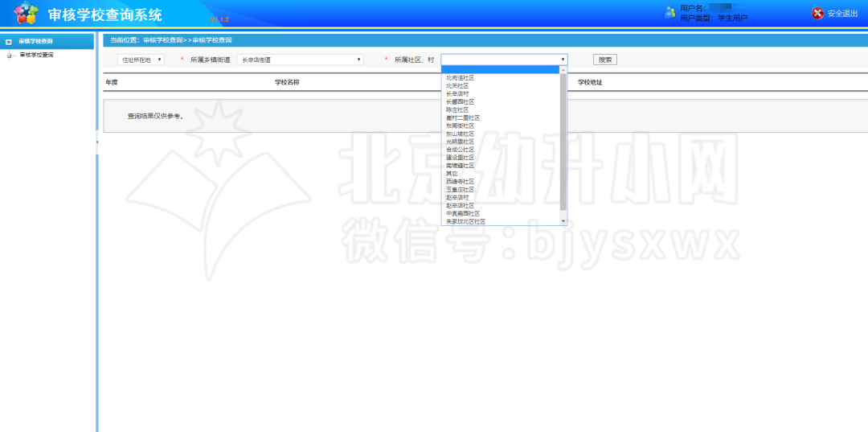Click the version label v3.1.2

pyautogui.click(x=219, y=19)
